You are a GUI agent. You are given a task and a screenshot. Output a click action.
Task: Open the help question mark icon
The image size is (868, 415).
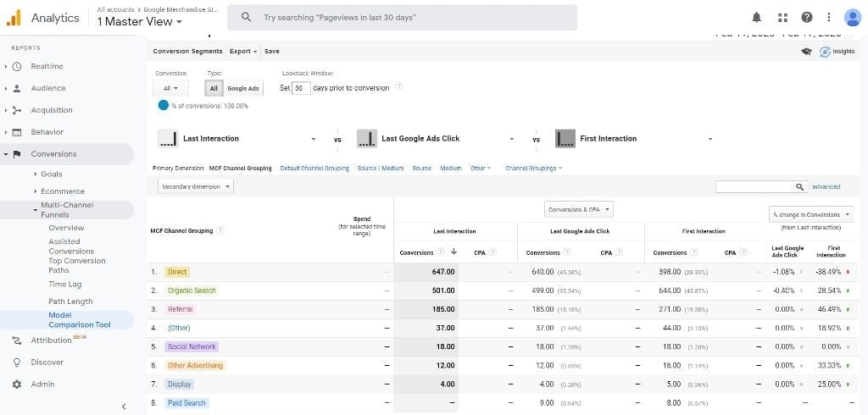807,18
